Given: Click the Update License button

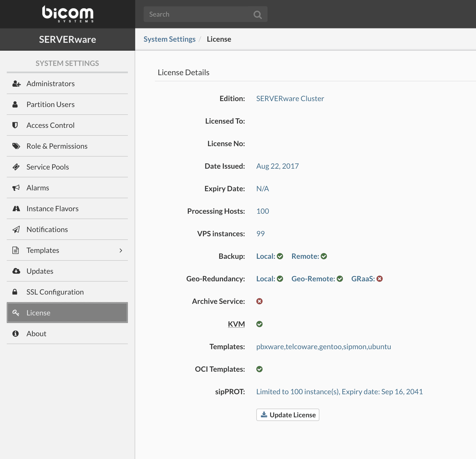Looking at the screenshot, I should click(288, 415).
